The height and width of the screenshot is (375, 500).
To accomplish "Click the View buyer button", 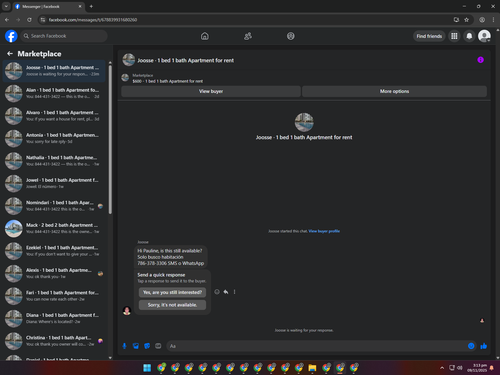I will pyautogui.click(x=211, y=91).
